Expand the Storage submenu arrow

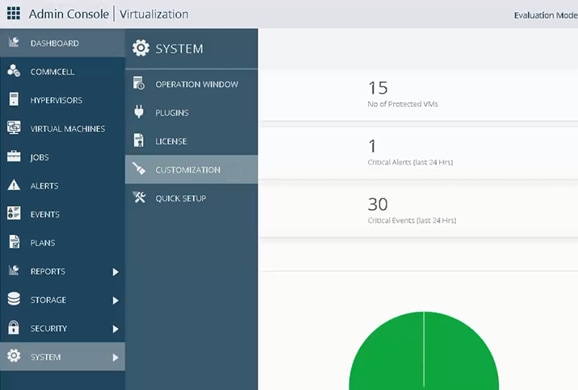point(115,300)
